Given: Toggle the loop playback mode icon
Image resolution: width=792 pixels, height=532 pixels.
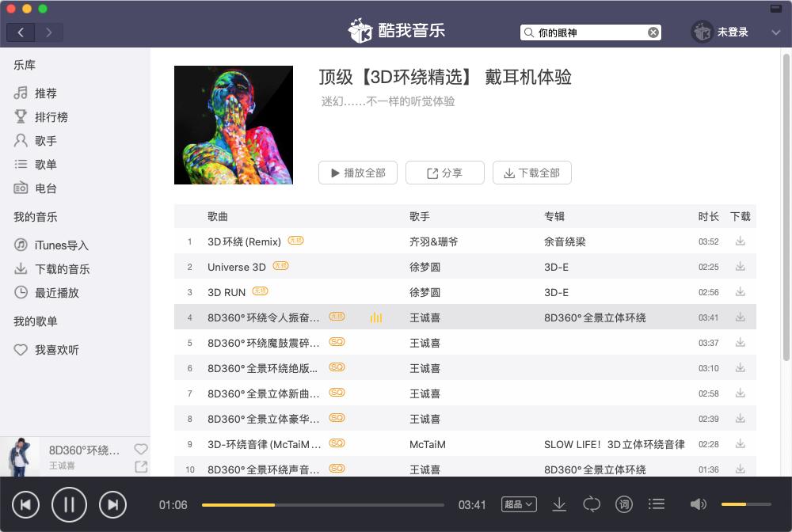Looking at the screenshot, I should pyautogui.click(x=592, y=503).
